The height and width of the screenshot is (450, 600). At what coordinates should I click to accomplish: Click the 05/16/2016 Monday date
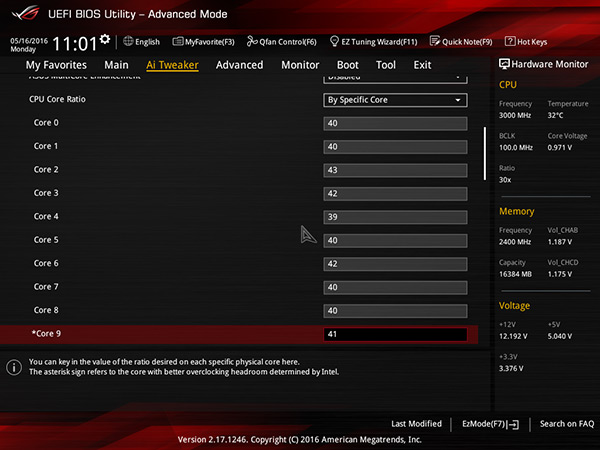29,45
